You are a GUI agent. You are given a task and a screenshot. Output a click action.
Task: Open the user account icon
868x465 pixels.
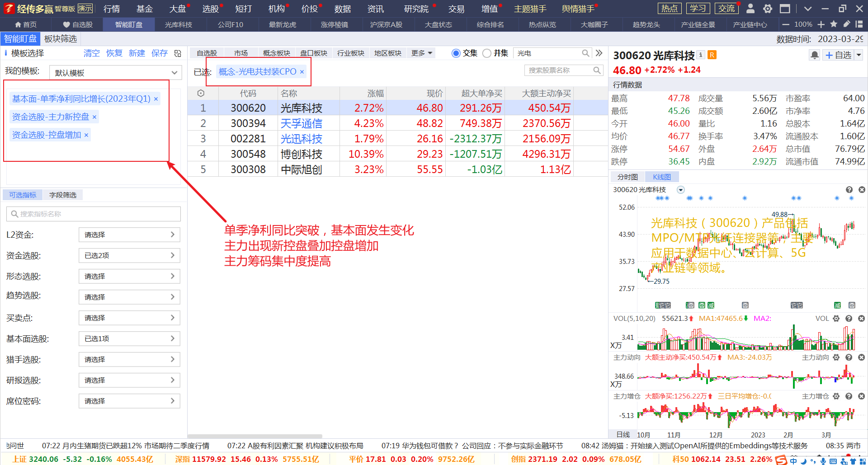coord(750,9)
